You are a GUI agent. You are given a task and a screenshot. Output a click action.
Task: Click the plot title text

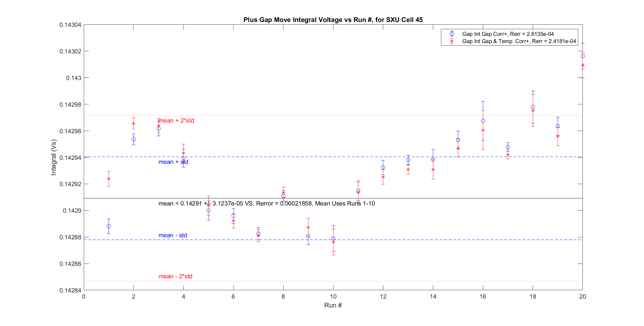pyautogui.click(x=333, y=20)
